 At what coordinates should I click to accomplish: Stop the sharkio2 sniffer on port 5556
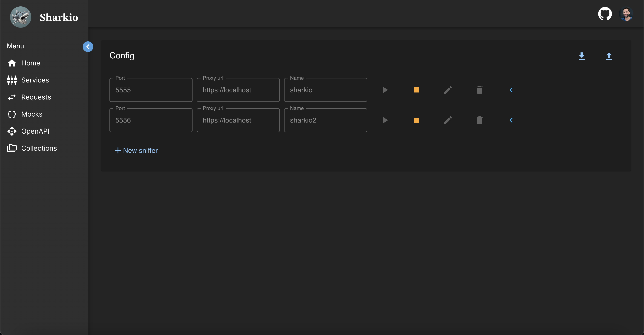(x=417, y=120)
